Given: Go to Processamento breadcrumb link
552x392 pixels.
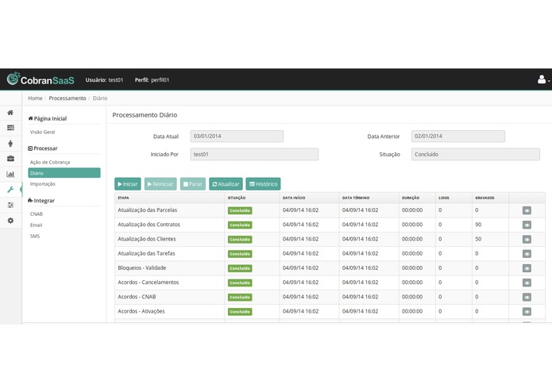Looking at the screenshot, I should 68,98.
